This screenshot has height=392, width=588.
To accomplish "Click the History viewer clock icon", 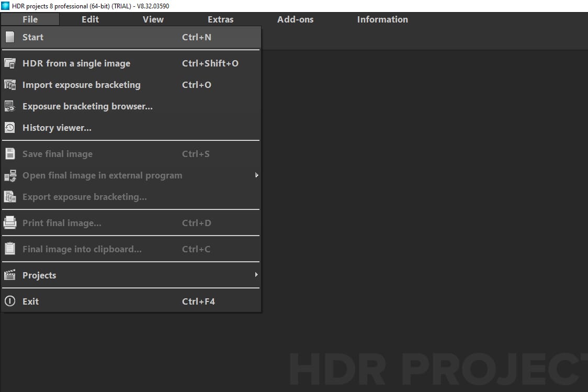I will 10,128.
